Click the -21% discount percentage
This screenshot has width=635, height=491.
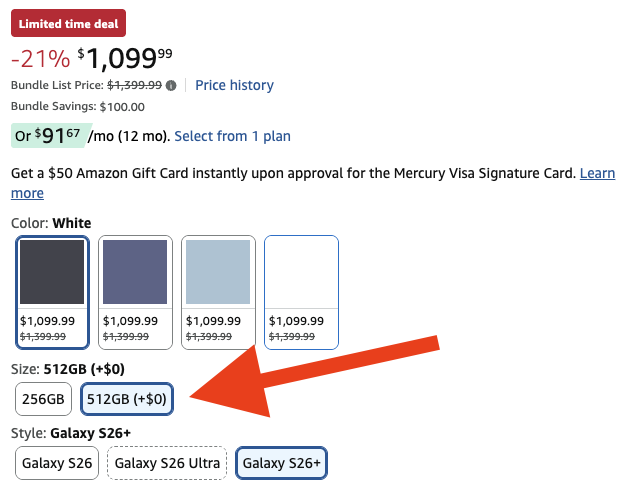[40, 59]
